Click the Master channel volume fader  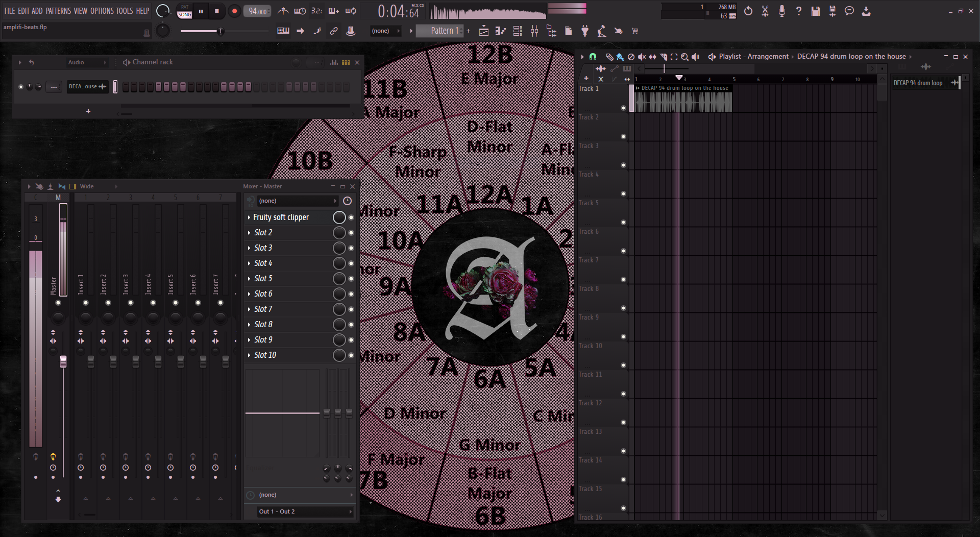[x=63, y=361]
